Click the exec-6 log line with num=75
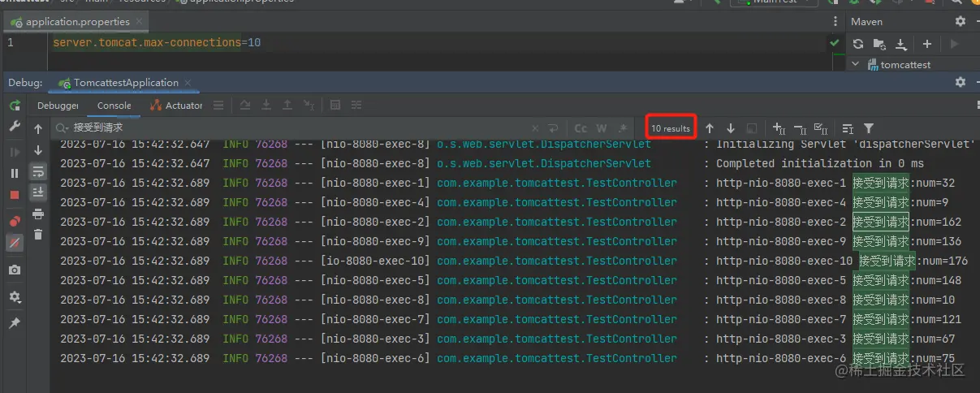 coord(507,358)
